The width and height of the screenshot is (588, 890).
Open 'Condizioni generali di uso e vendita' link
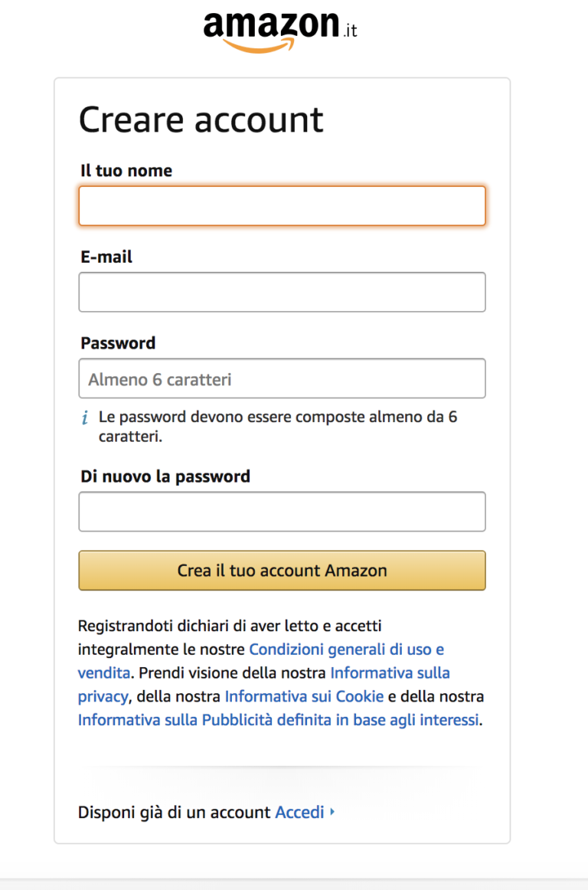pyautogui.click(x=346, y=650)
